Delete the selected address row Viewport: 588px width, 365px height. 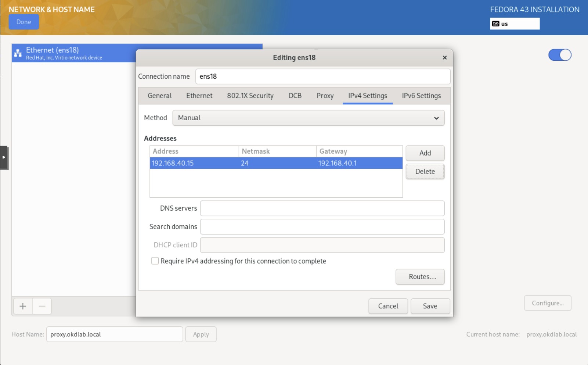(x=425, y=172)
